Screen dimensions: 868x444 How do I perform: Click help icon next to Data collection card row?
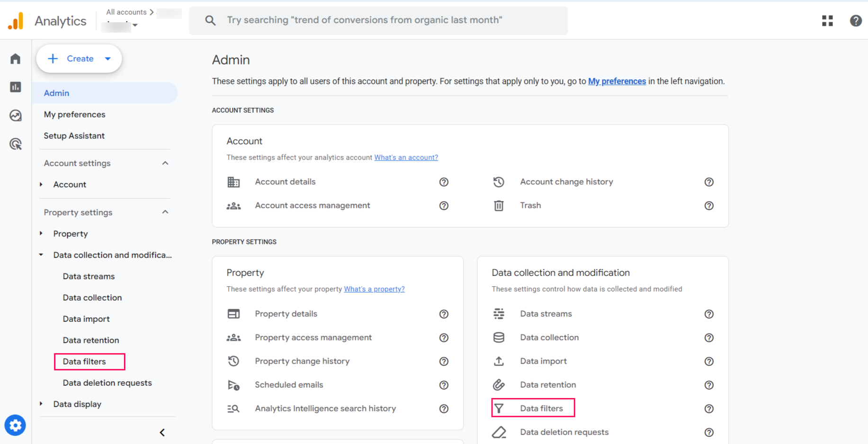click(x=709, y=338)
